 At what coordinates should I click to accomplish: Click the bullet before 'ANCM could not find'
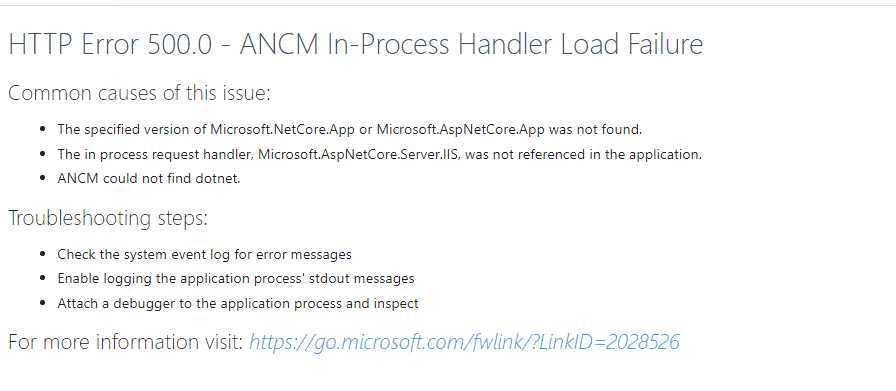pyautogui.click(x=43, y=178)
